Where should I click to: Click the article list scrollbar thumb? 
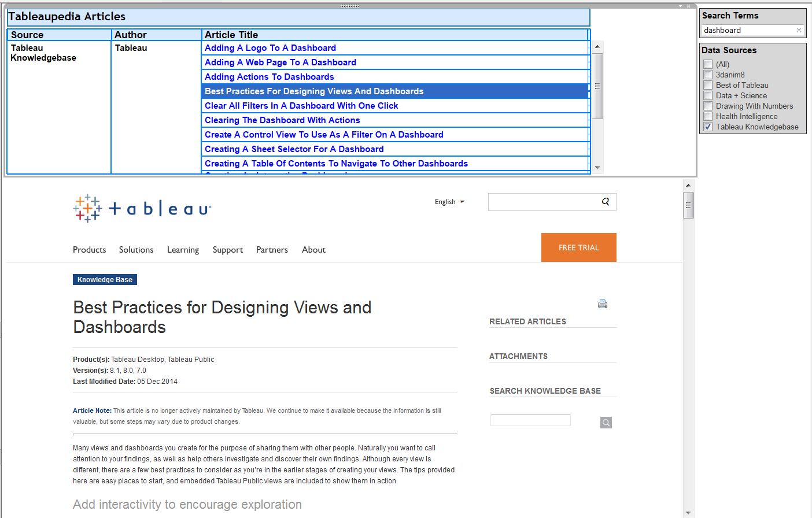click(x=597, y=86)
